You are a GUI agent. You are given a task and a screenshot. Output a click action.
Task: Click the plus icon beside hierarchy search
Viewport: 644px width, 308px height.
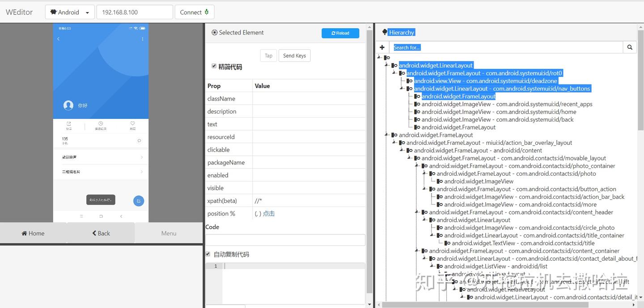pos(382,47)
